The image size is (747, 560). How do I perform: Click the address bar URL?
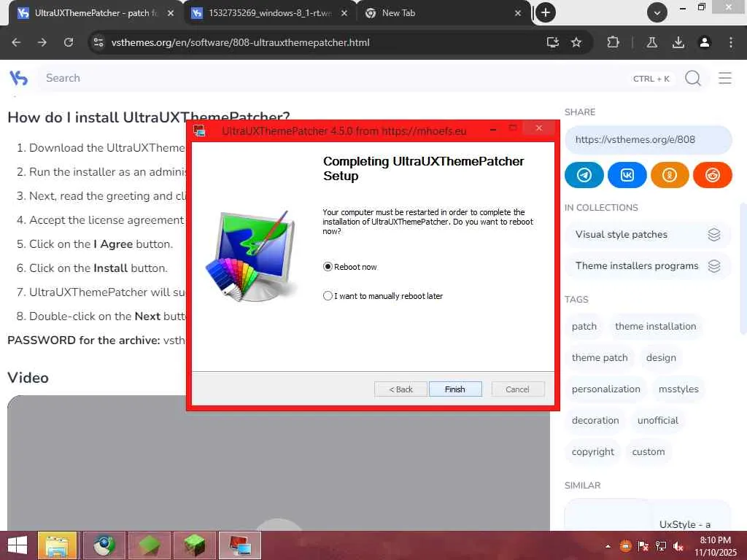(x=240, y=42)
